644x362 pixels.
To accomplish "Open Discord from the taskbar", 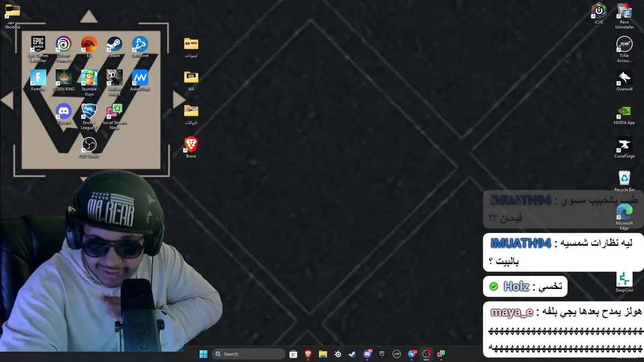I will 367,354.
